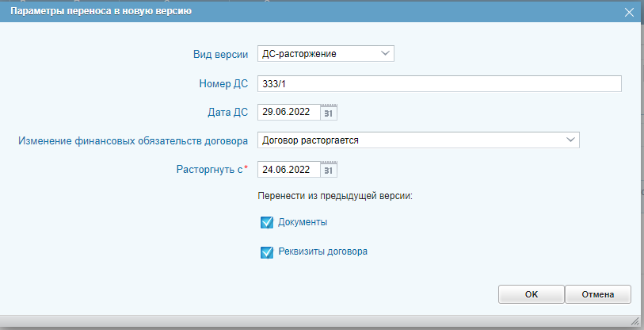Image resolution: width=644 pixels, height=330 pixels.
Task: Close the Параметры переноса dialog with X
Action: (x=630, y=12)
